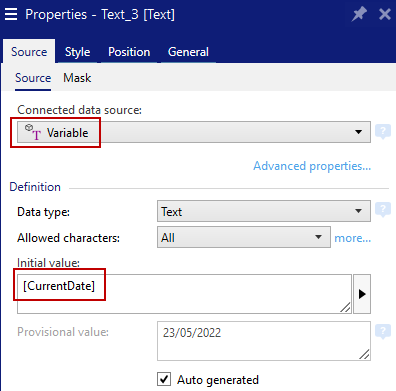Screen dimensions: 396x391
Task: Open the Allowed characters dropdown
Action: (244, 237)
